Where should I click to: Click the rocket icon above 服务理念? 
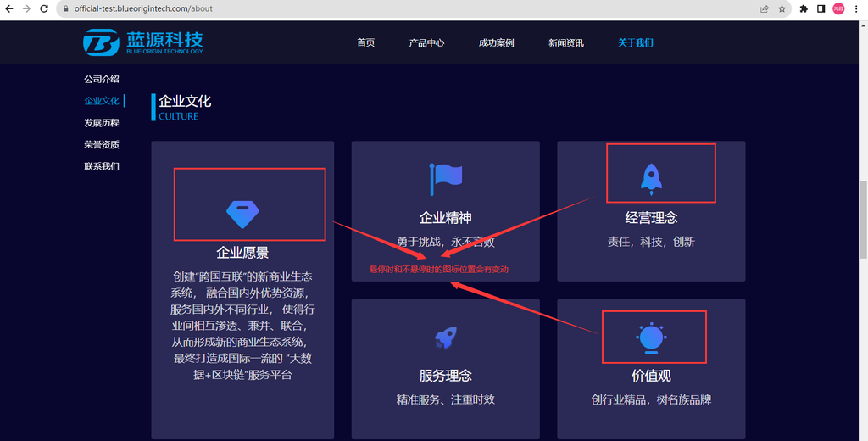click(445, 338)
